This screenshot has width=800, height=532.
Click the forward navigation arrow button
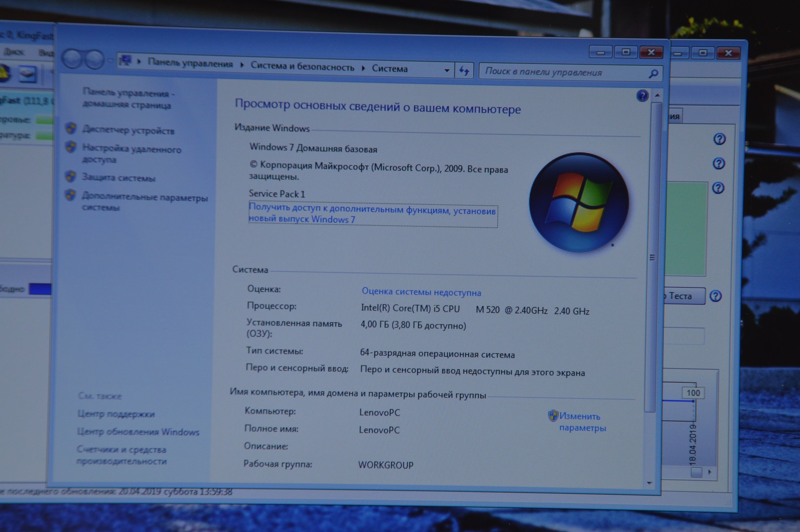tap(94, 60)
